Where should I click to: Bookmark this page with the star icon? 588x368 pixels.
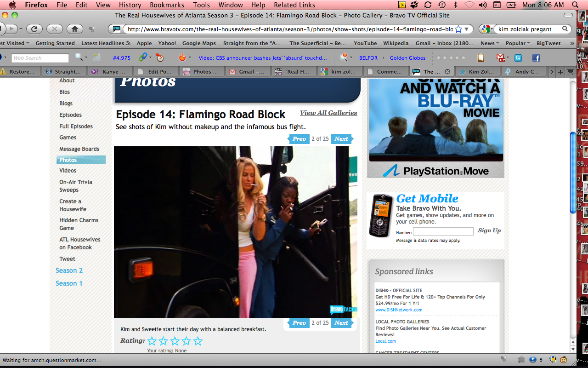tap(458, 29)
